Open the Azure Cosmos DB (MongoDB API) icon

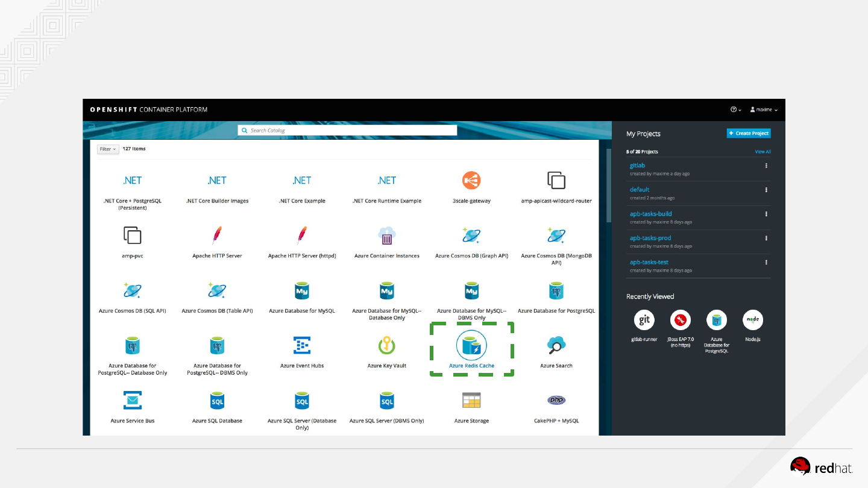pos(556,235)
